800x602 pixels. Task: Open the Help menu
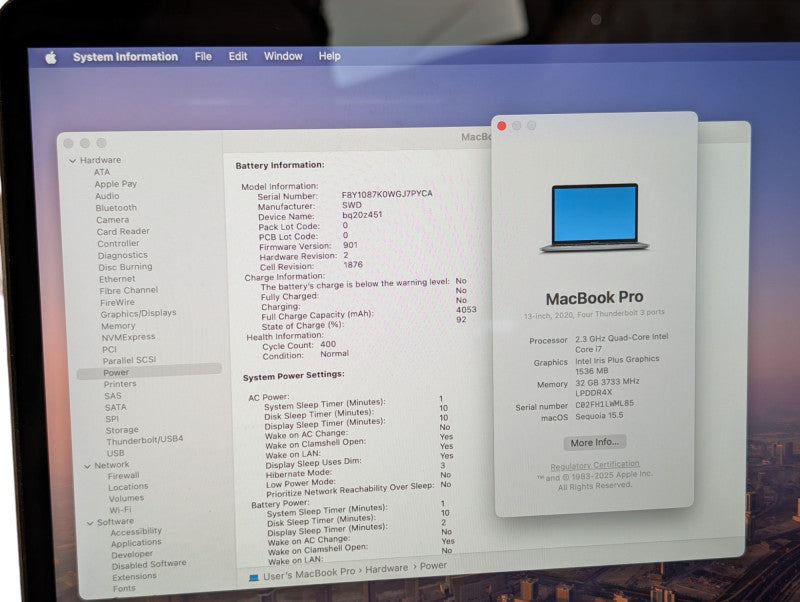[x=330, y=56]
